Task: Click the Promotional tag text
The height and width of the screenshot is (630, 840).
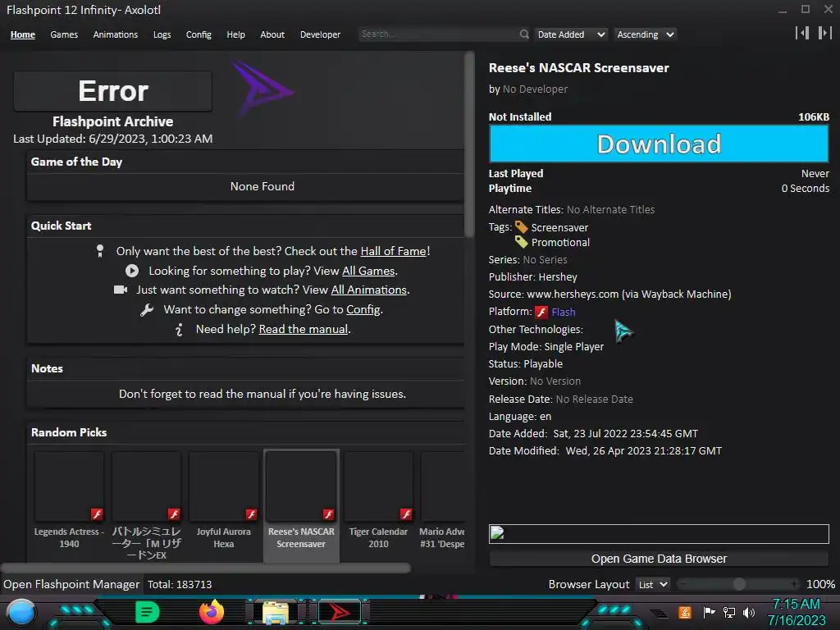Action: click(x=560, y=243)
